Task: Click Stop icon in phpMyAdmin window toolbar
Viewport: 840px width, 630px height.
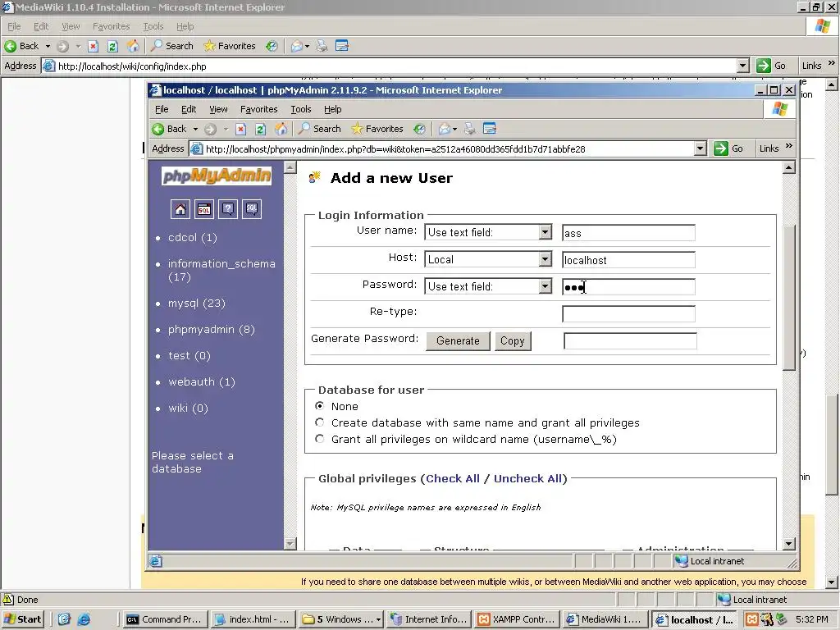Action: coord(241,129)
